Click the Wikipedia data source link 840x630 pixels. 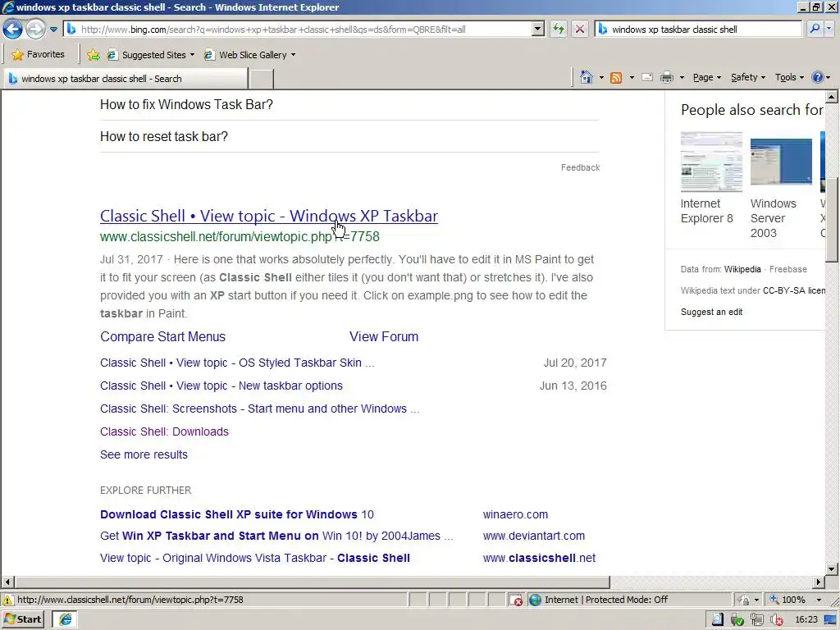tap(742, 269)
